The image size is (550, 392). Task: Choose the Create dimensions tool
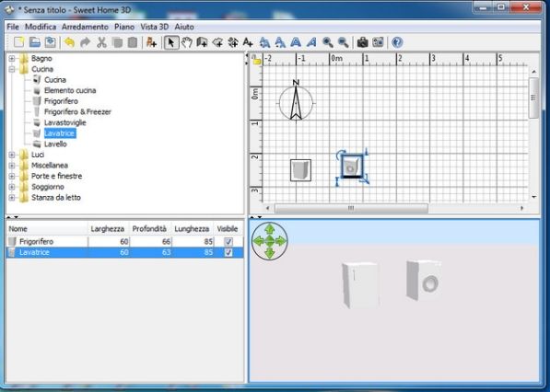(x=233, y=42)
